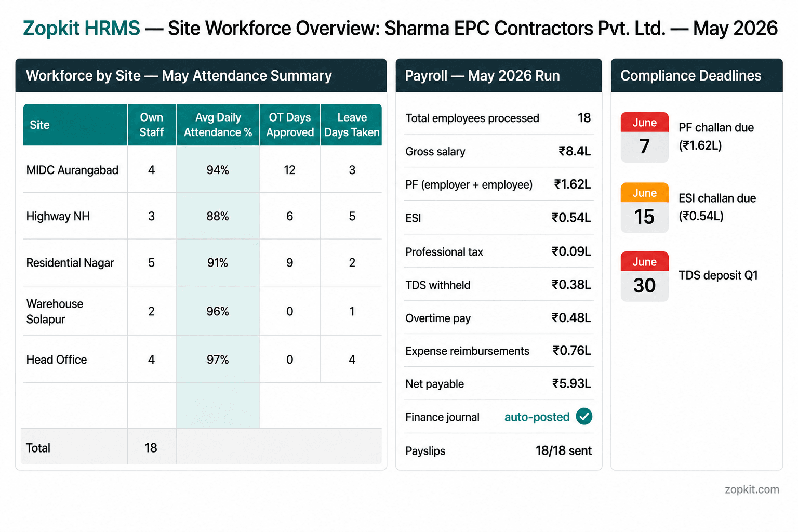Click Warehouse Solapur's 96% attendance cell
The width and height of the screenshot is (798, 532).
point(218,311)
